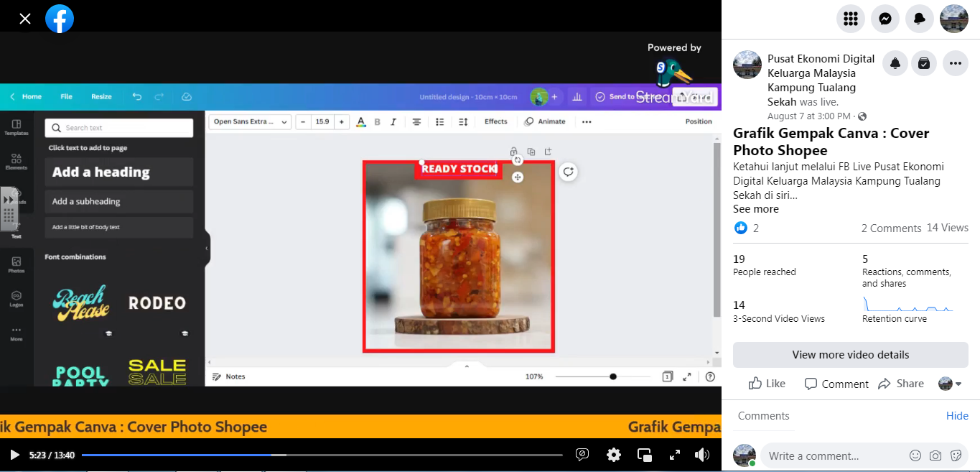980x472 pixels.
Task: Open the Canva insights chart icon
Action: click(577, 96)
